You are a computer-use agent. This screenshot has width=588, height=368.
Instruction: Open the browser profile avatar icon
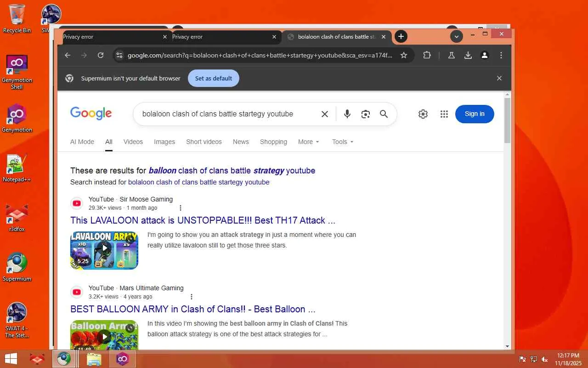click(x=485, y=55)
